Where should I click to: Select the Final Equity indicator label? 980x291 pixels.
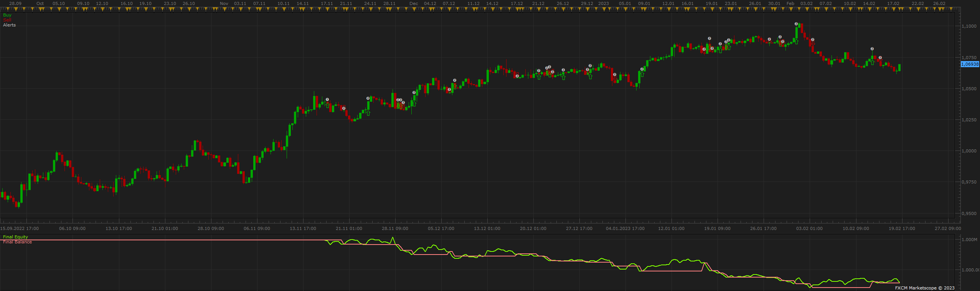pos(15,237)
